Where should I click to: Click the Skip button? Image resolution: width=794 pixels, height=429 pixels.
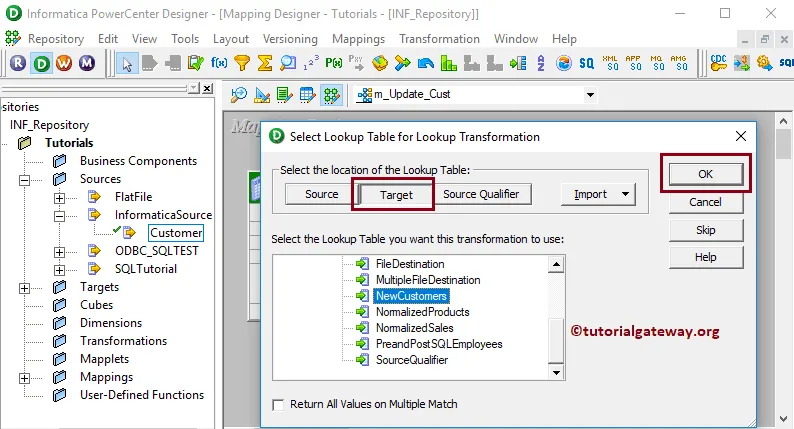coord(706,230)
